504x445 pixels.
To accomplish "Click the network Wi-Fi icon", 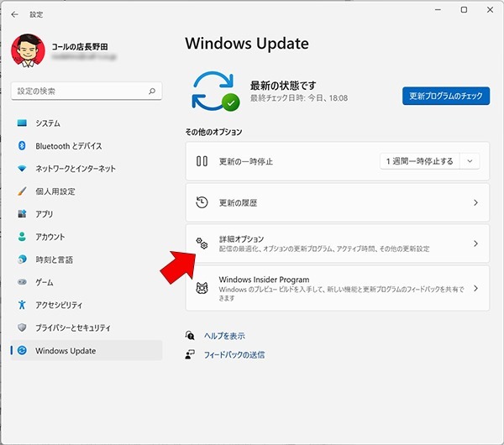I will pos(22,169).
